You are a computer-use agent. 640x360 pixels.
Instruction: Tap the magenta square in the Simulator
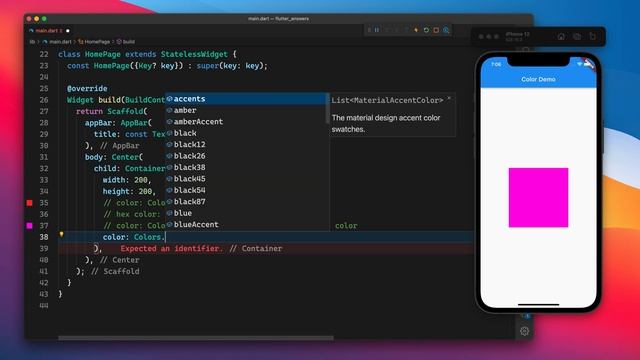(x=538, y=198)
